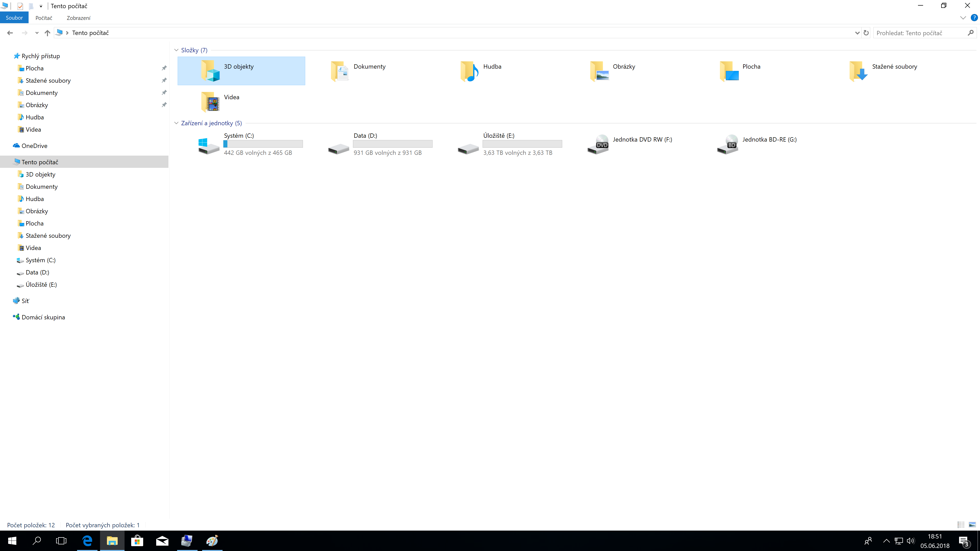The image size is (980, 551).
Task: Open the Videa folder in main pane
Action: point(210,102)
